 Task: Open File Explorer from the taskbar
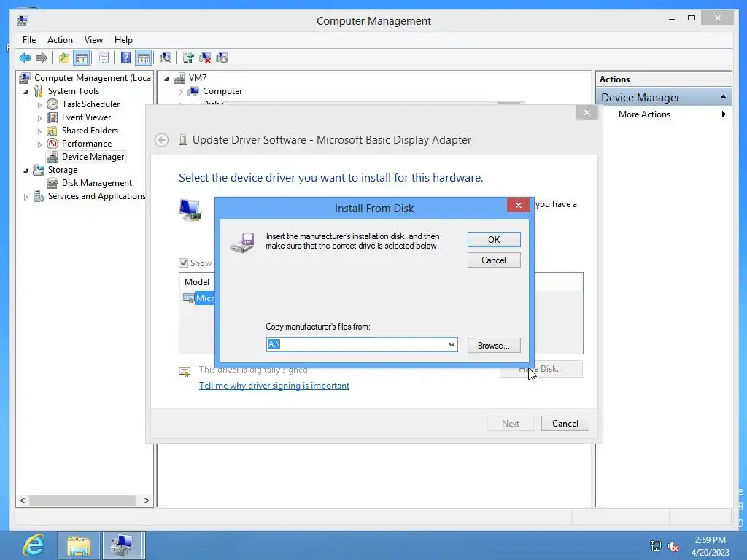(x=79, y=545)
